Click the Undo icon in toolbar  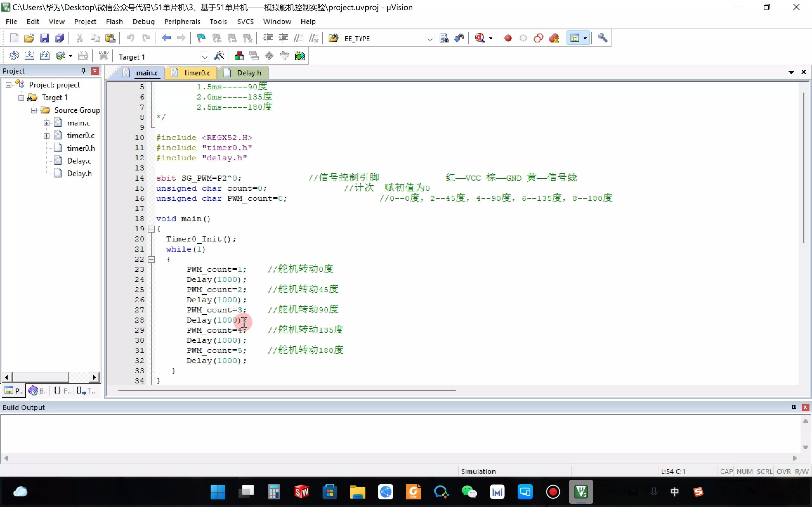[x=130, y=38]
